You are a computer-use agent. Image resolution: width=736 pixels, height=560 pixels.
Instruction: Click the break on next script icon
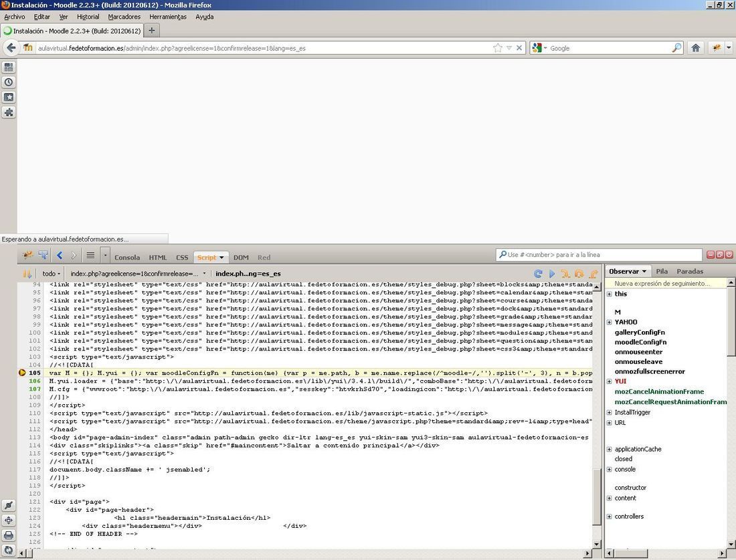click(27, 274)
